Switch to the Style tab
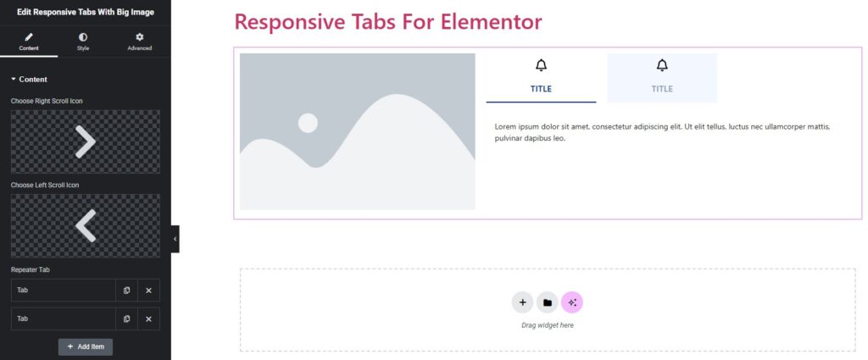The height and width of the screenshot is (360, 868). 83,42
